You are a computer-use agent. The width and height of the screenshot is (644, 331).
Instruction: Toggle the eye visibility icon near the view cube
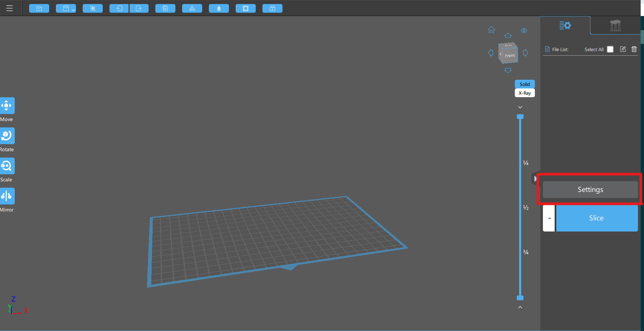[x=524, y=30]
